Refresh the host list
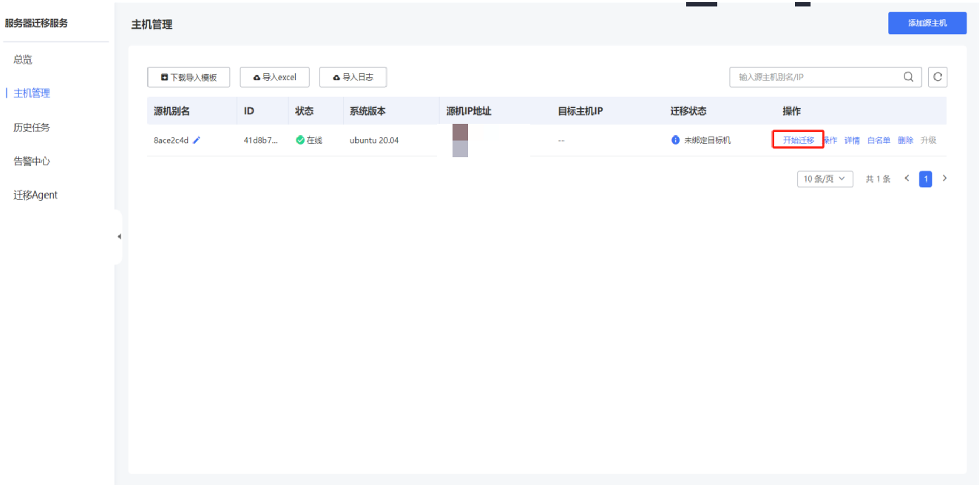Image resolution: width=980 pixels, height=485 pixels. [937, 77]
